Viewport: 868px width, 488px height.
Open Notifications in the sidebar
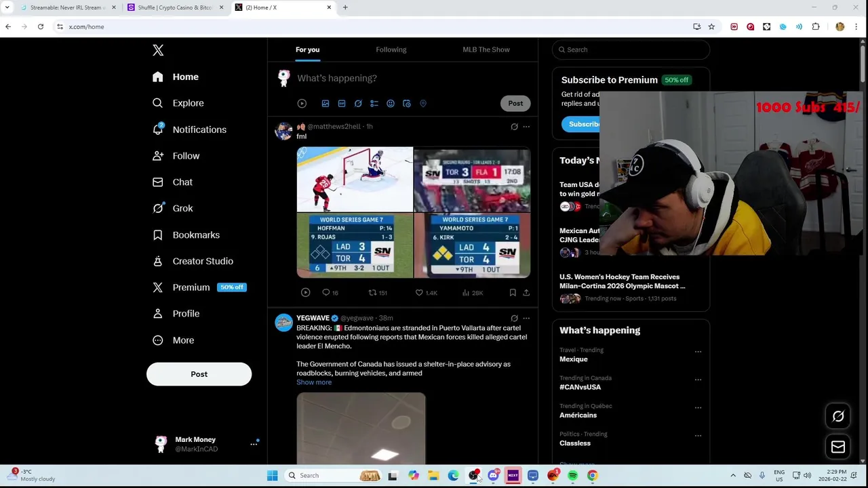[189, 129]
